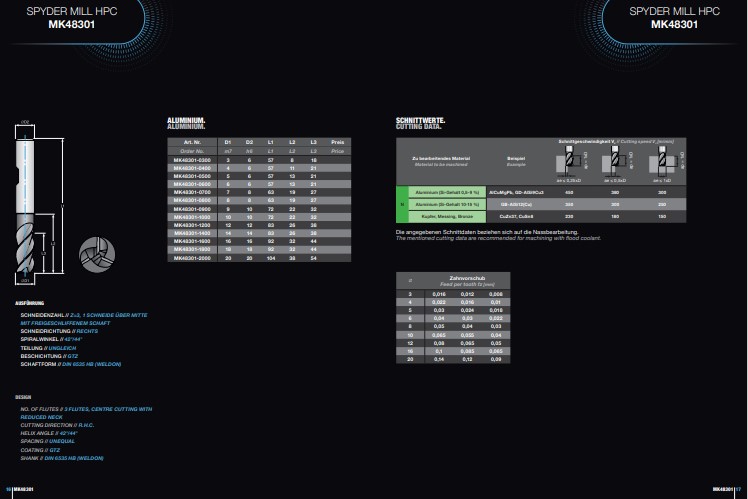
Task: Click the left page 'SPYDER MILL HPC' title
Action: pos(72,11)
